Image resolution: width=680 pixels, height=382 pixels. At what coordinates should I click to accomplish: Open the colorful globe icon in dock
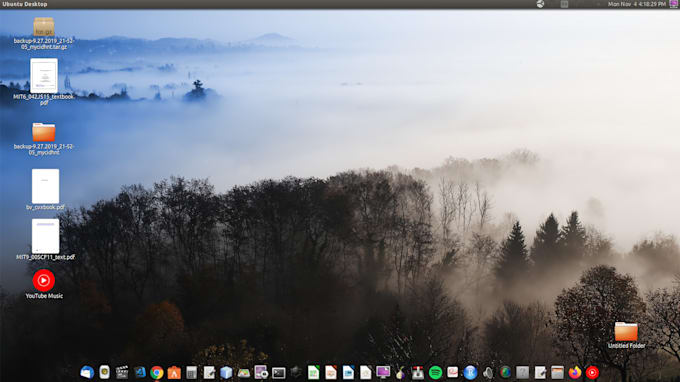505,372
